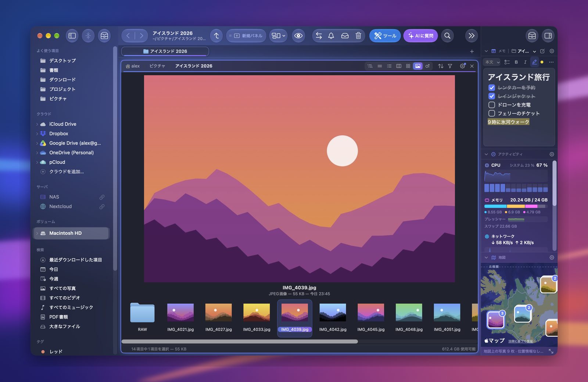Open the filter funnel in the path bar

click(450, 66)
